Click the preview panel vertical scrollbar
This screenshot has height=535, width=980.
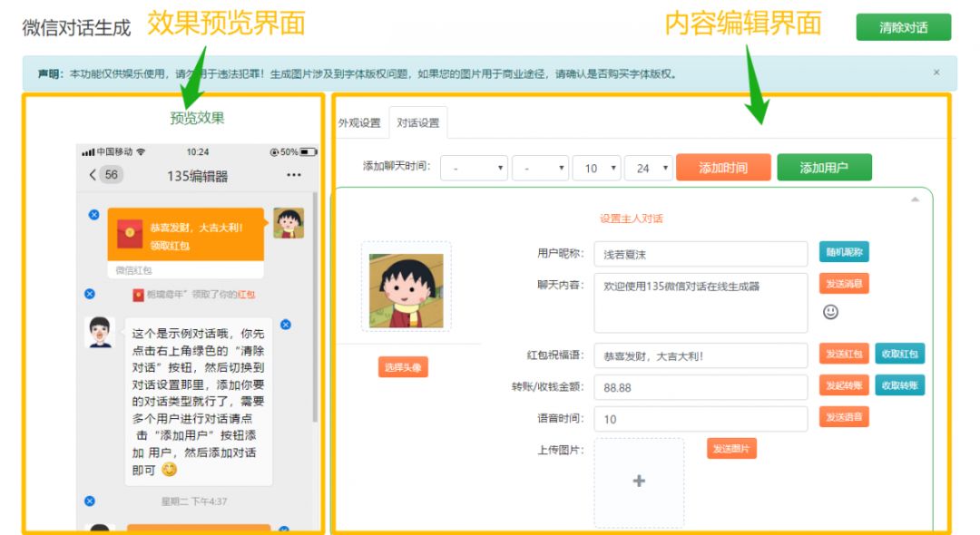pos(315,307)
